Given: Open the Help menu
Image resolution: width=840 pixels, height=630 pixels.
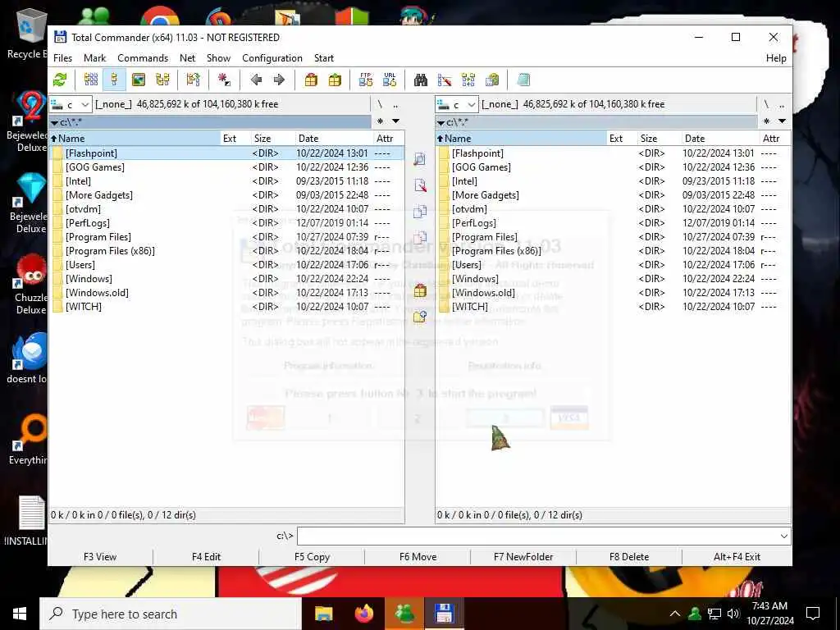Looking at the screenshot, I should [776, 58].
